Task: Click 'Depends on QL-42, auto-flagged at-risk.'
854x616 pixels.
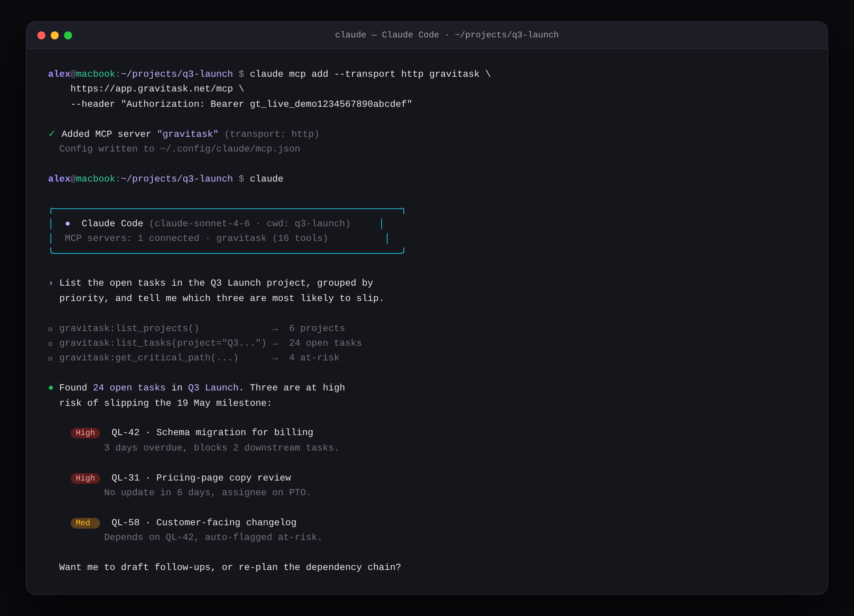Action: click(213, 537)
